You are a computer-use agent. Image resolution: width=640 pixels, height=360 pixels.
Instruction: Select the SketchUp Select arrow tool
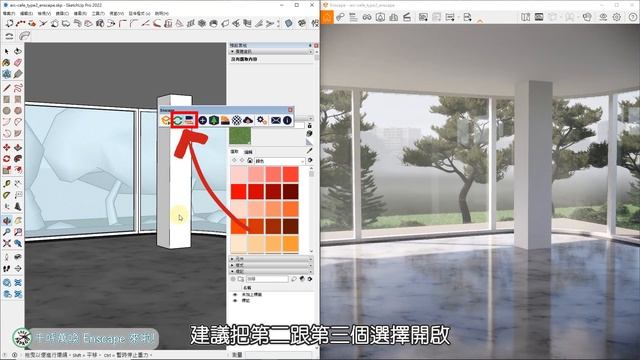click(x=7, y=51)
